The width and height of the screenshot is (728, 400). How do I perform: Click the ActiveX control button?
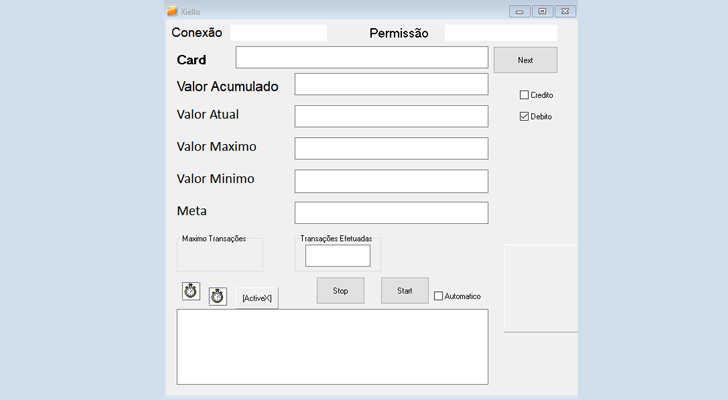point(257,298)
